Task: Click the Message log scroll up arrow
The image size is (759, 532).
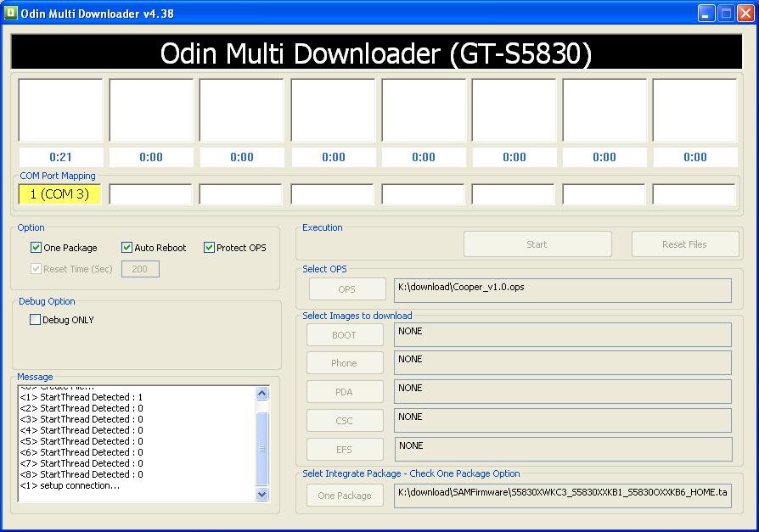Action: 261,393
